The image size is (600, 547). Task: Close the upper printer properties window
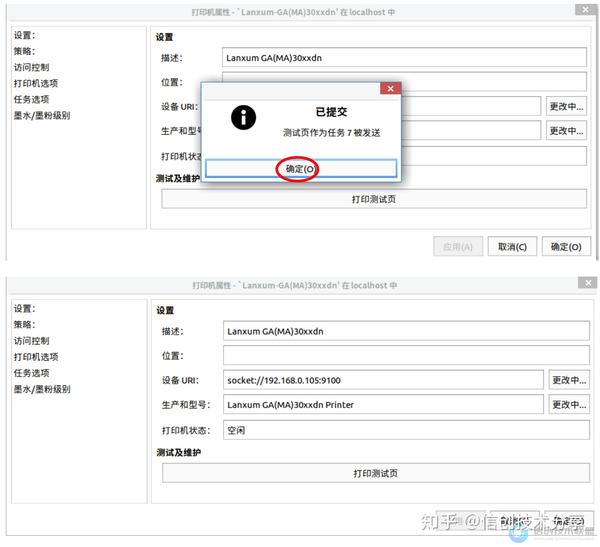[x=585, y=10]
